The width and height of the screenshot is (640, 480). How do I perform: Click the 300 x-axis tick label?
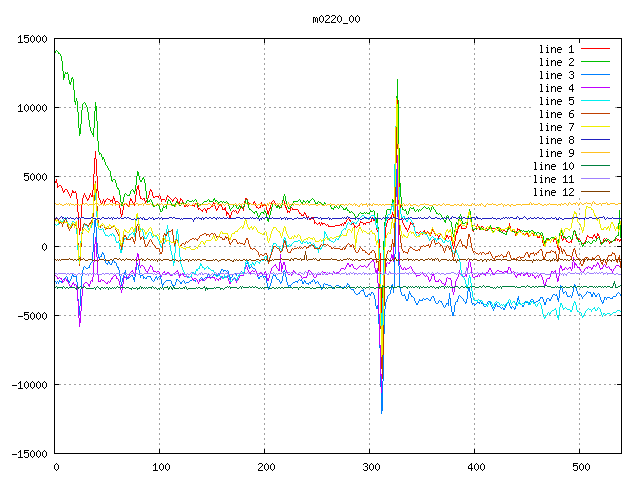click(370, 468)
